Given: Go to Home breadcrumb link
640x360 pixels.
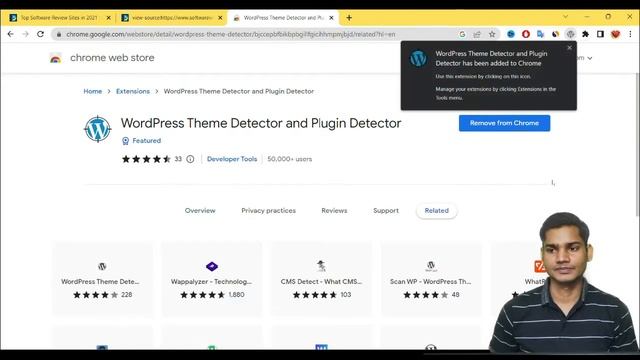Looking at the screenshot, I should click(93, 91).
